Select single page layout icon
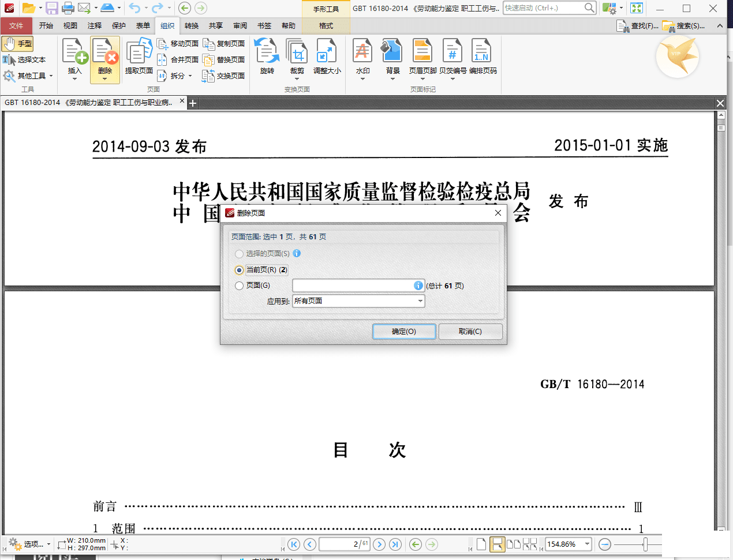 coord(481,544)
